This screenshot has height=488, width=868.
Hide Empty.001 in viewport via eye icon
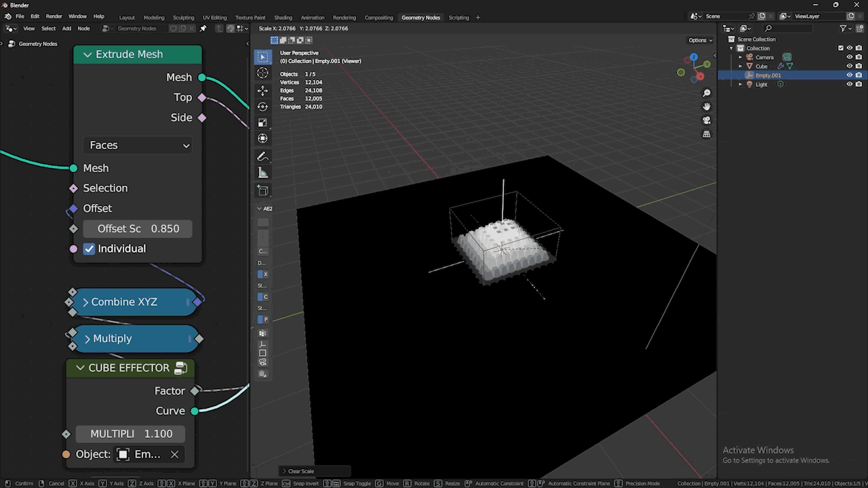(x=850, y=75)
